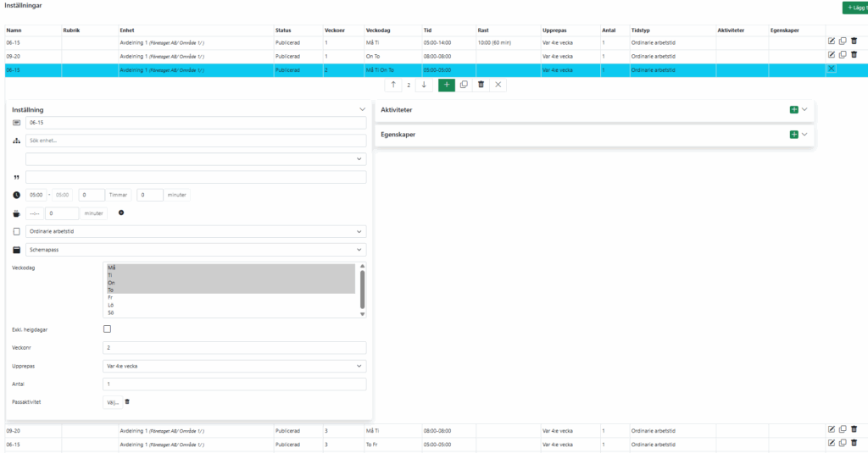Close the editor with the toolbar X icon
This screenshot has height=453, width=868.
498,85
